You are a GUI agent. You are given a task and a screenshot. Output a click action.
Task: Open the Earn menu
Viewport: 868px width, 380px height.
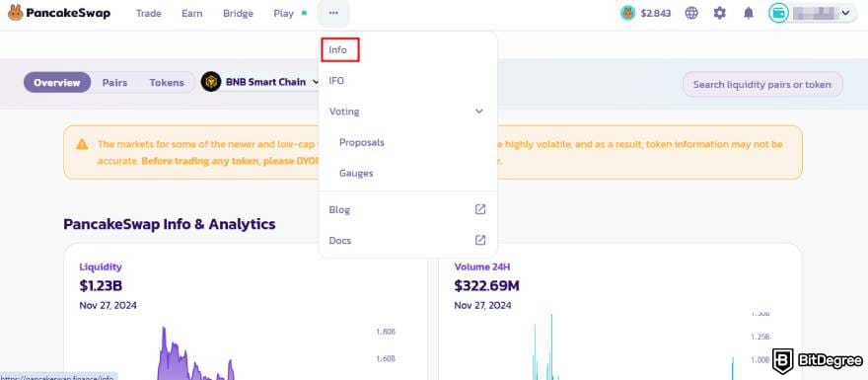click(191, 13)
